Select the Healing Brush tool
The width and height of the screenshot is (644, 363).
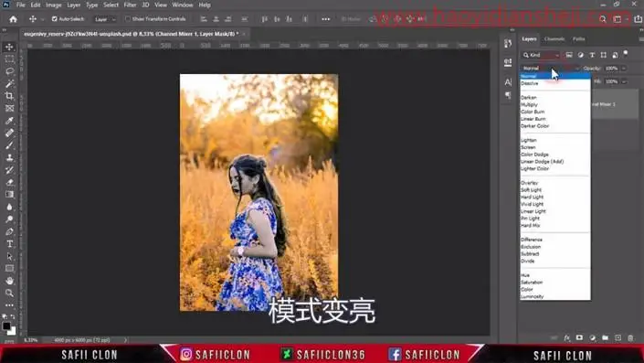pyautogui.click(x=9, y=133)
